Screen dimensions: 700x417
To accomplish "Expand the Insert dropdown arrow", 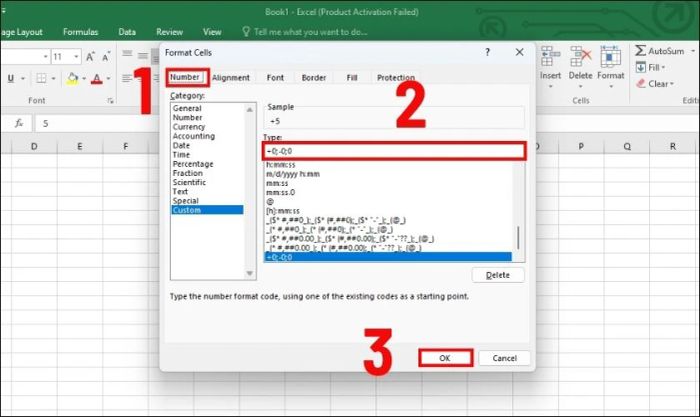I will pos(550,87).
